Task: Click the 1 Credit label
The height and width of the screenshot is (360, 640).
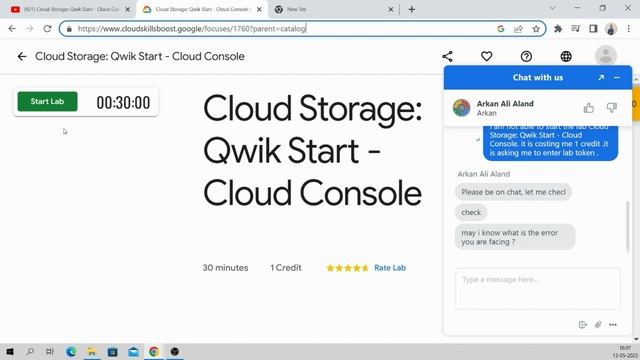Action: tap(286, 268)
